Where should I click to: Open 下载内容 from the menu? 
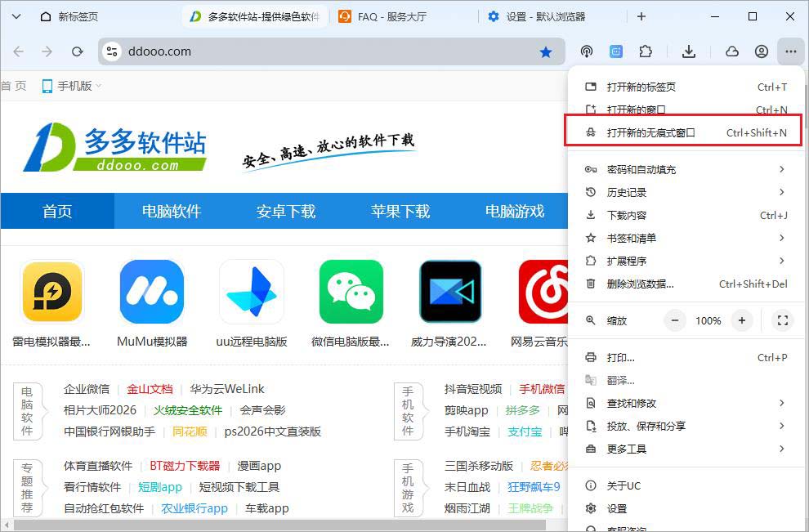686,215
